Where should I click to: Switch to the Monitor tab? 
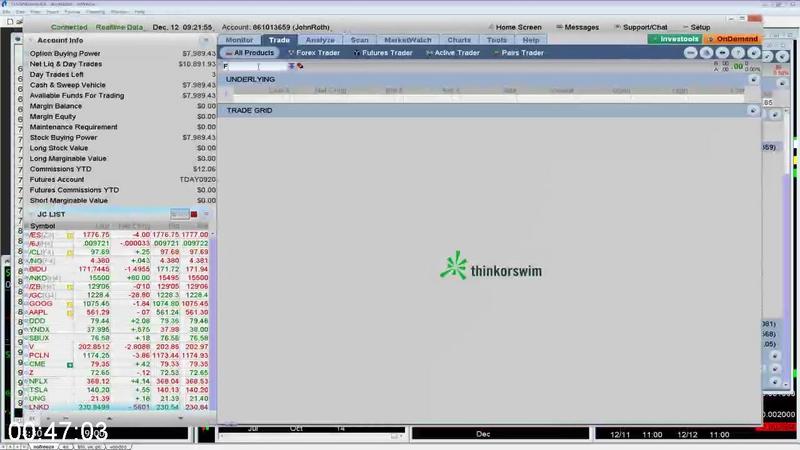click(239, 40)
